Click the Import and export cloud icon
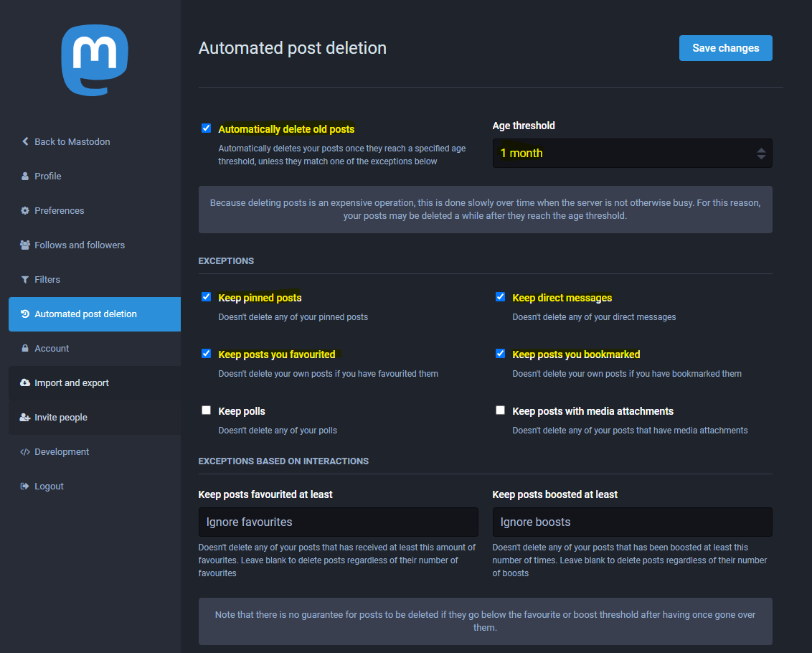The image size is (812, 653). click(x=25, y=383)
